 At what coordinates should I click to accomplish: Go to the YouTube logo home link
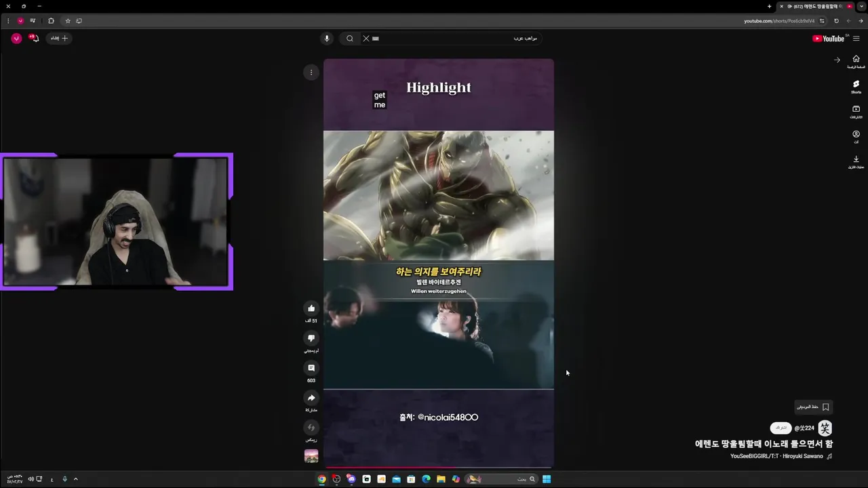(x=828, y=39)
